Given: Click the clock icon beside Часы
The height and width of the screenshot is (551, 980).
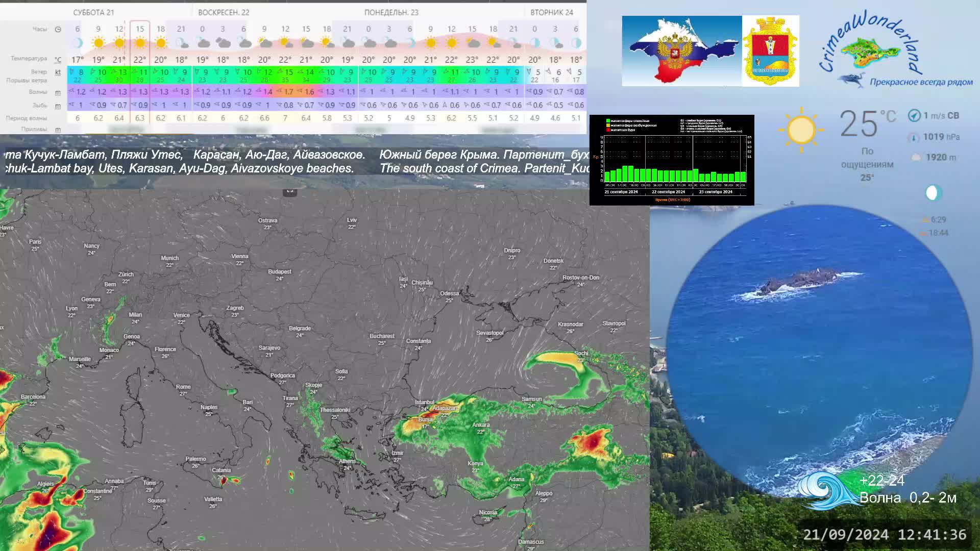Looking at the screenshot, I should (58, 29).
